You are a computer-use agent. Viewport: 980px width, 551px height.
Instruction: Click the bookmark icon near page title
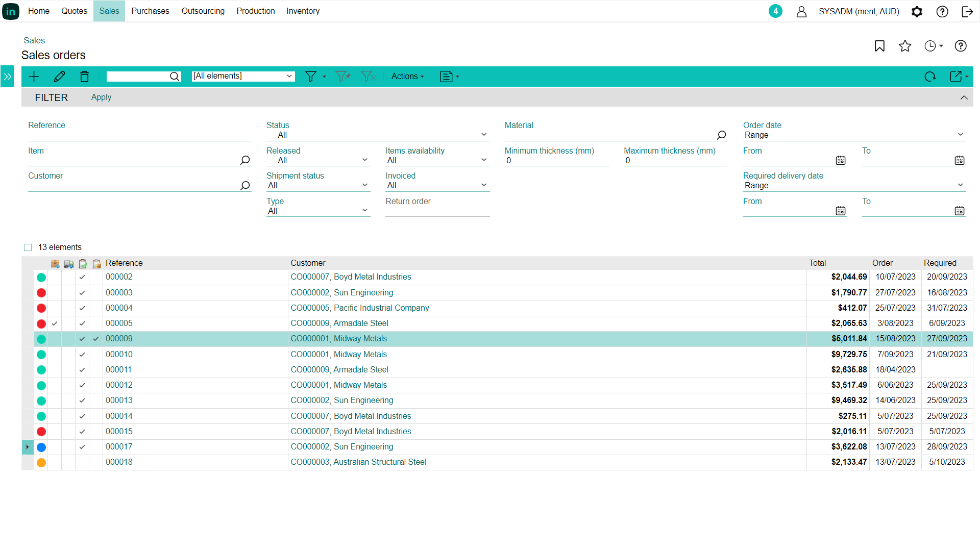click(x=879, y=46)
